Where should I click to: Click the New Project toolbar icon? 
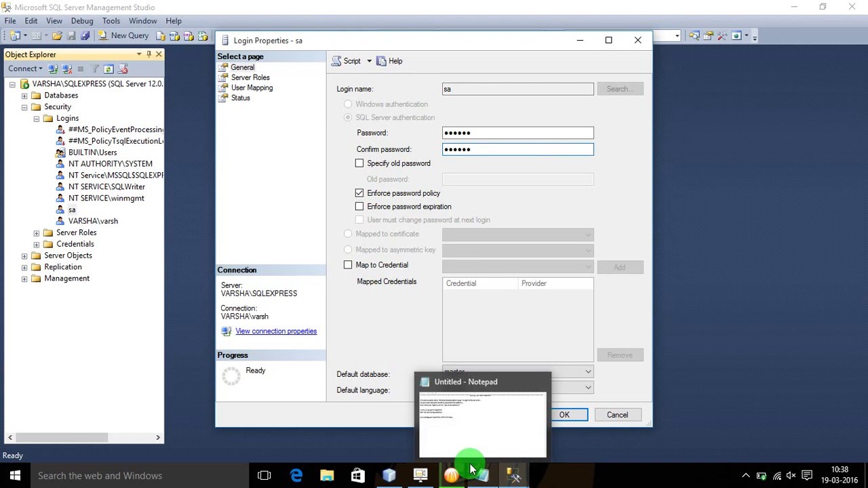pyautogui.click(x=16, y=35)
